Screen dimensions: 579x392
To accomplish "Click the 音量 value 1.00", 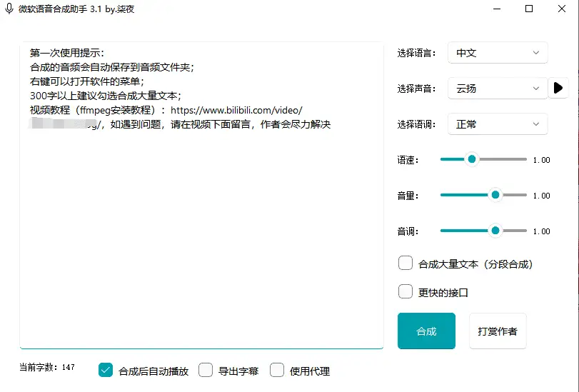I will pos(541,196).
